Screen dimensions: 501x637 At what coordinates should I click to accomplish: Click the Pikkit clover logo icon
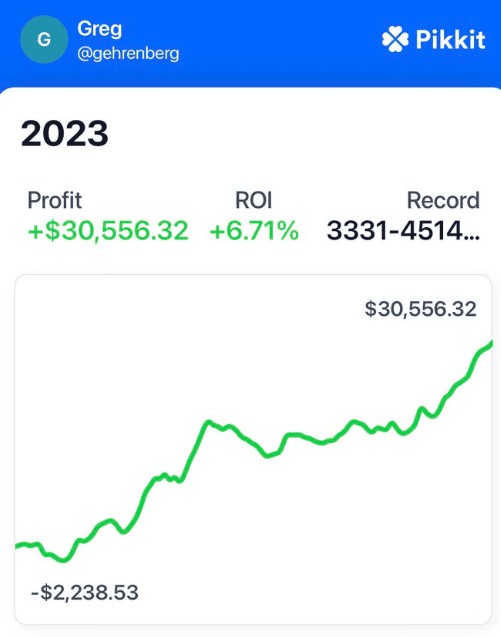tap(395, 39)
